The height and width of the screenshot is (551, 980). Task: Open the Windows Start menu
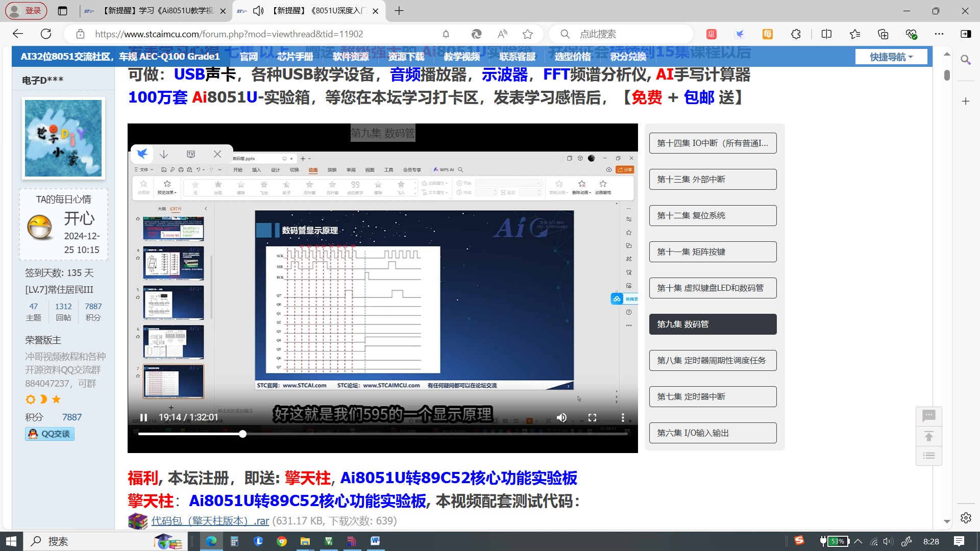click(x=11, y=541)
